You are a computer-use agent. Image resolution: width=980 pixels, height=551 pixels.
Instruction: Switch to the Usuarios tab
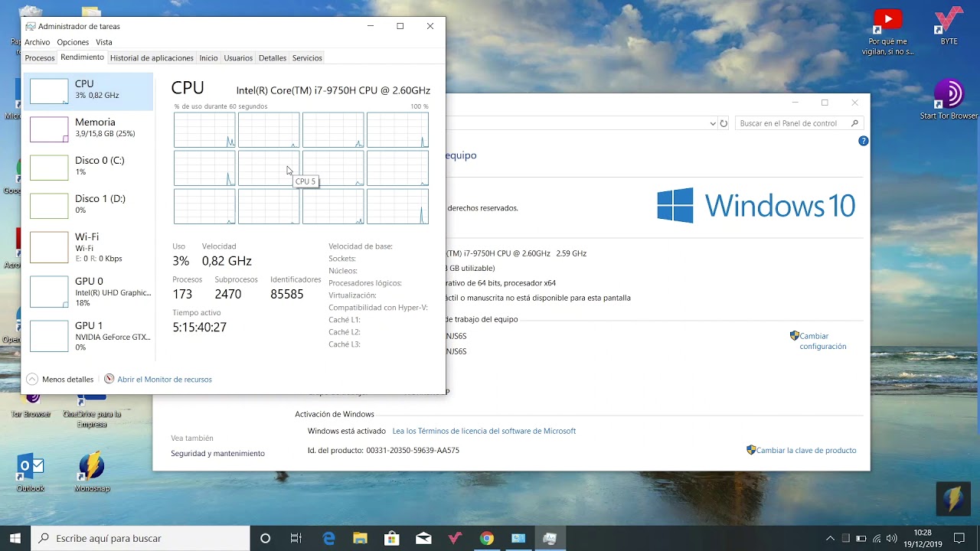[238, 58]
